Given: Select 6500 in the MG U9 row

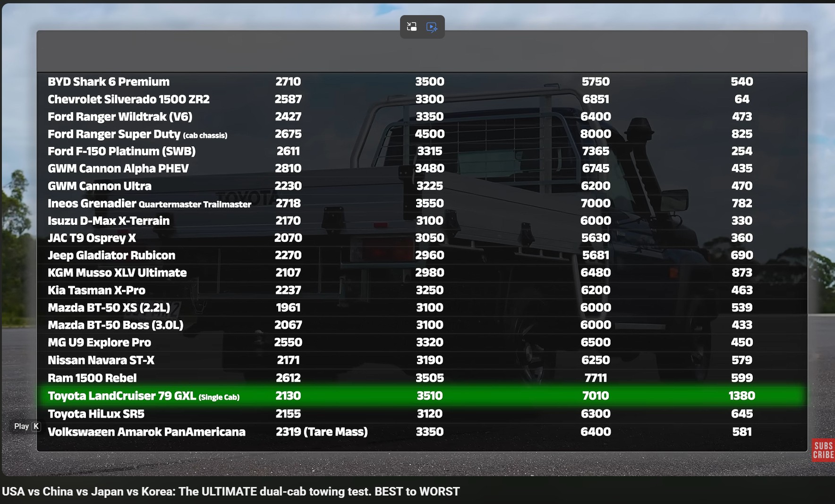Looking at the screenshot, I should (x=596, y=342).
